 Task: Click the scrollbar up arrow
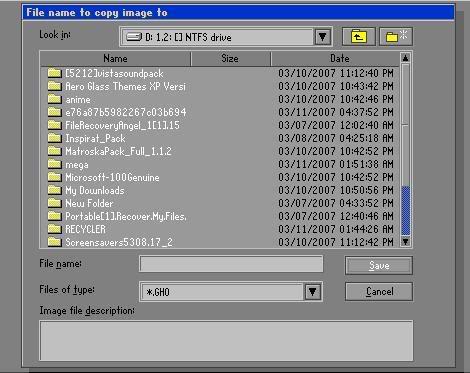(x=405, y=58)
